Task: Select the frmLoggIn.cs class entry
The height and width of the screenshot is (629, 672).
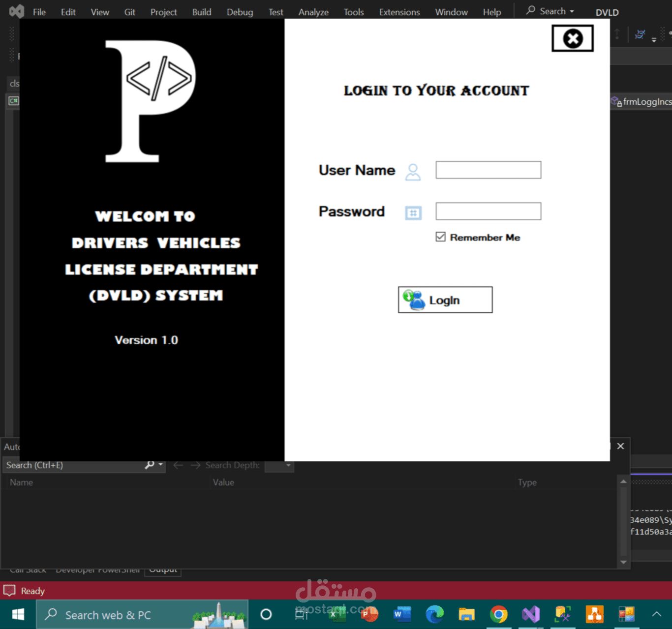Action: pos(641,102)
